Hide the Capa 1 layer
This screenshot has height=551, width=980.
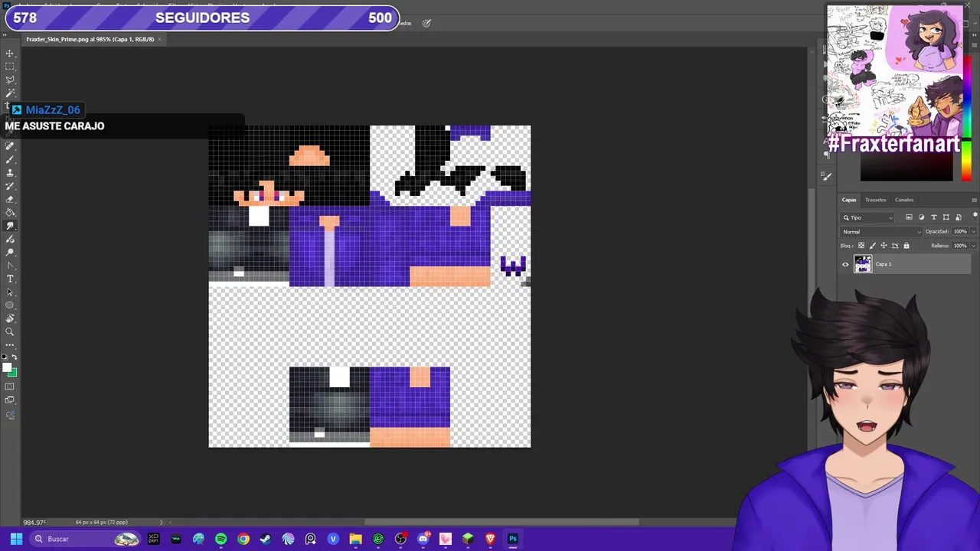(845, 265)
